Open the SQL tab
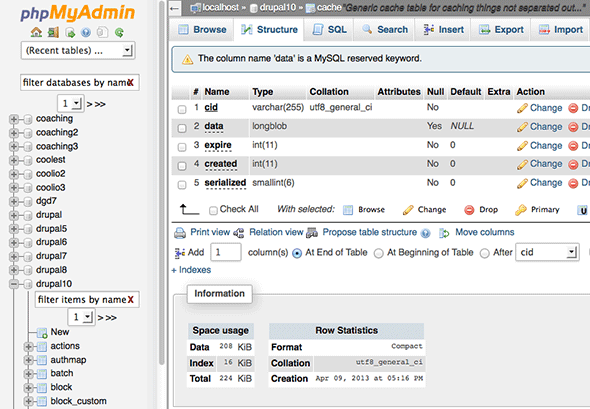The width and height of the screenshot is (590, 409). pyautogui.click(x=330, y=29)
